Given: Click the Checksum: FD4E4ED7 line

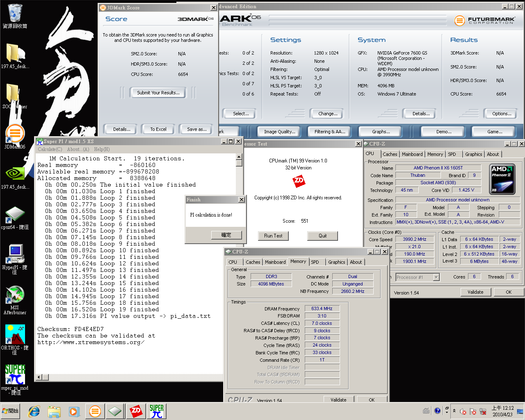Looking at the screenshot, I should [x=70, y=329].
